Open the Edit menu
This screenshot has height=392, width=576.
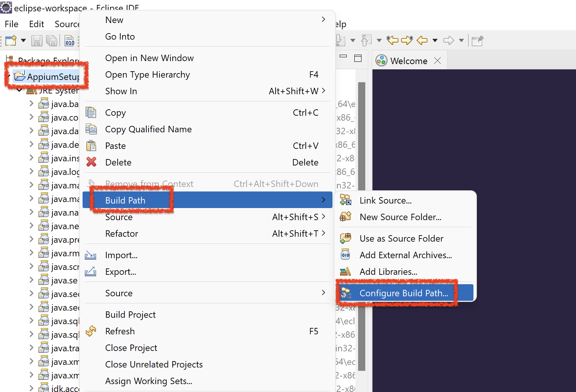(x=37, y=24)
